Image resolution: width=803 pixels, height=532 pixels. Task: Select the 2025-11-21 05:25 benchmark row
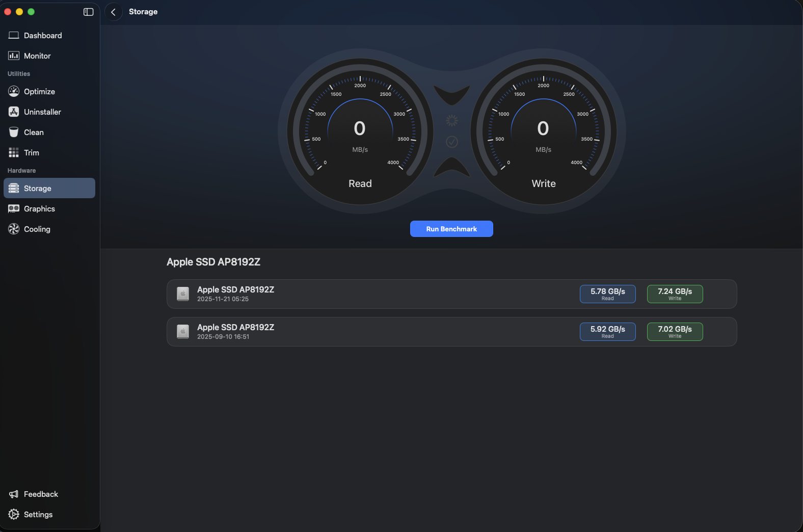tap(452, 294)
